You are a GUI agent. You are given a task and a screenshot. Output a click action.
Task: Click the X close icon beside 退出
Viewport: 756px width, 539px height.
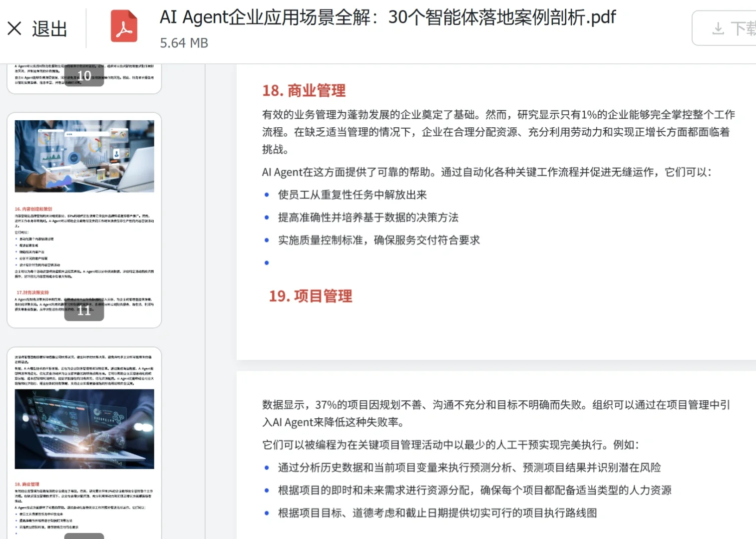[x=14, y=28]
